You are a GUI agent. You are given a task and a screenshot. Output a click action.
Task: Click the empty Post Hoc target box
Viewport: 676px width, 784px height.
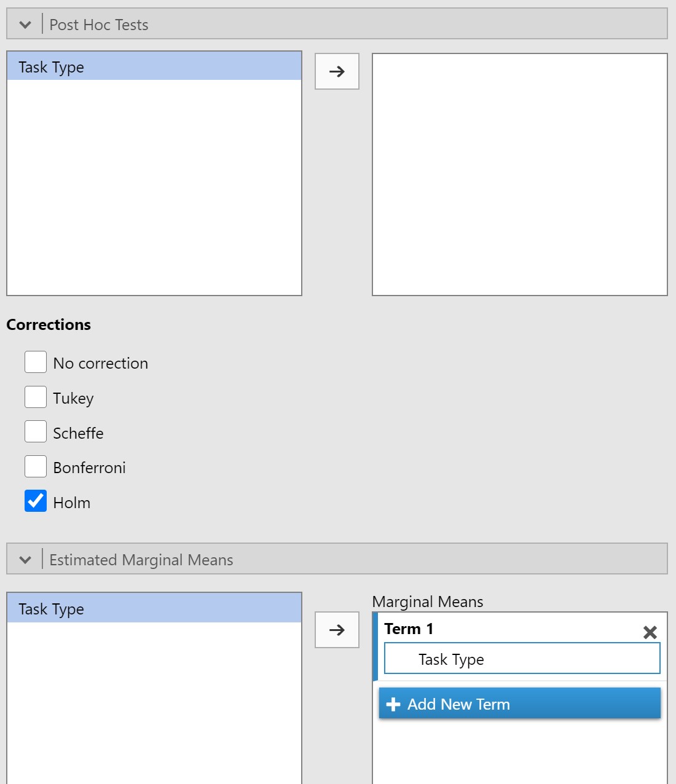tap(520, 174)
